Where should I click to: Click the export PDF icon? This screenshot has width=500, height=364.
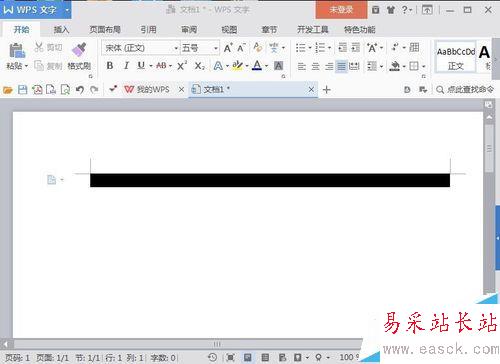(37, 90)
